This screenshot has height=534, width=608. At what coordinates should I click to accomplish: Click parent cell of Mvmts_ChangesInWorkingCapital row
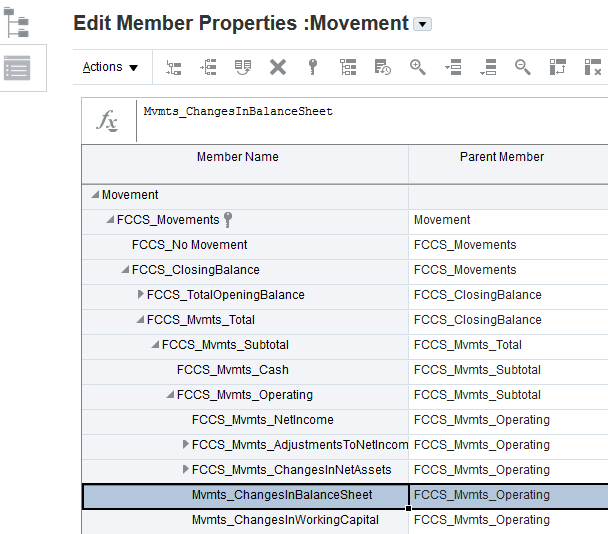(508, 520)
